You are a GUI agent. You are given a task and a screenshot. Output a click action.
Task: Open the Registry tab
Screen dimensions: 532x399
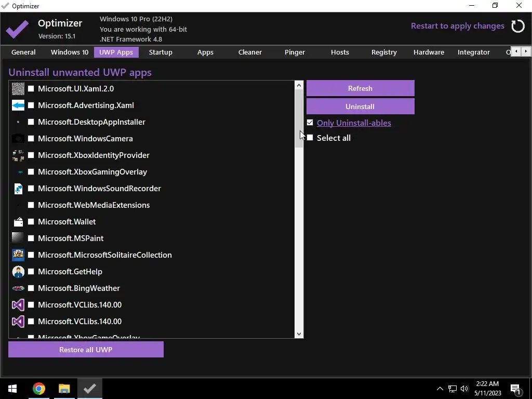[384, 52]
